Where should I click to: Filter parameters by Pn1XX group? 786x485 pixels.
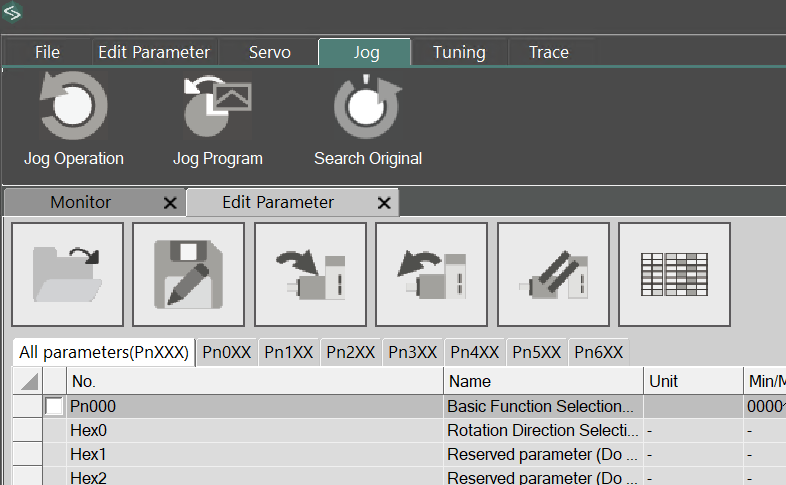pos(289,352)
